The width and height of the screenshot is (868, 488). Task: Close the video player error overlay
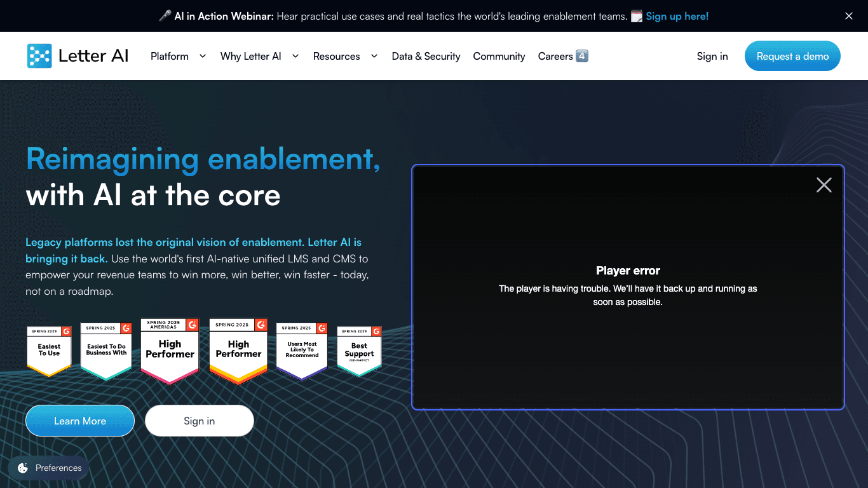(x=824, y=185)
